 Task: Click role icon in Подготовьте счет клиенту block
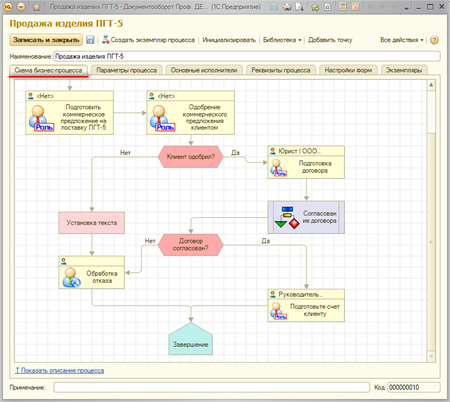[278, 311]
